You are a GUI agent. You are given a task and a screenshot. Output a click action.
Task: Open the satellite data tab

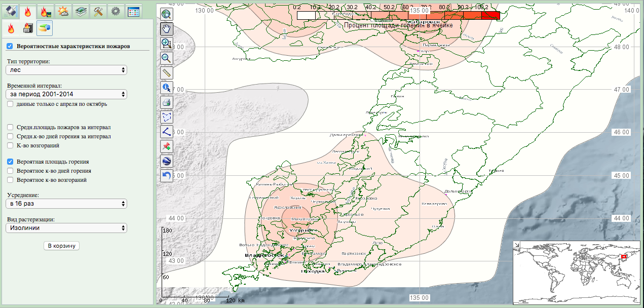tap(11, 11)
